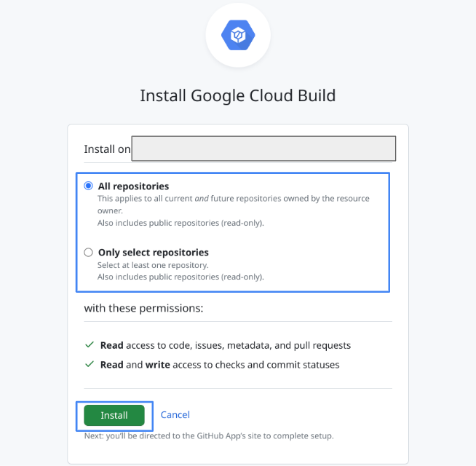Click the 'with these permissions:' text
Screen dimensions: 476x466
point(143,308)
